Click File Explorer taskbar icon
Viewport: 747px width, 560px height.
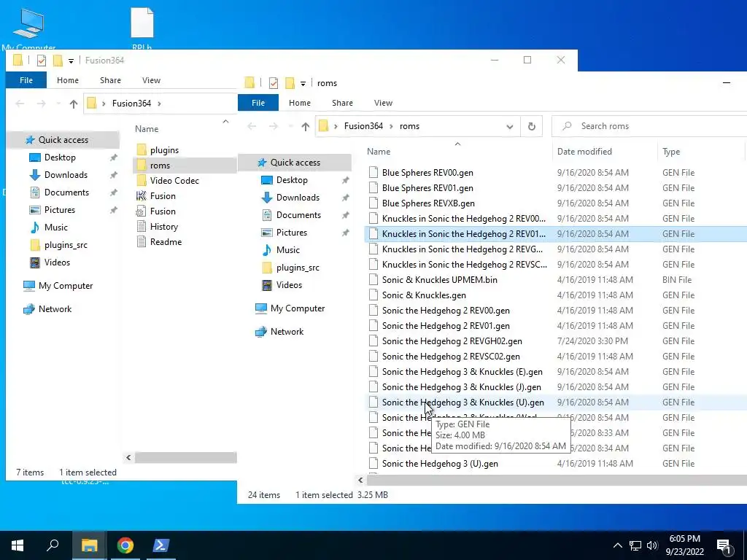click(x=89, y=545)
